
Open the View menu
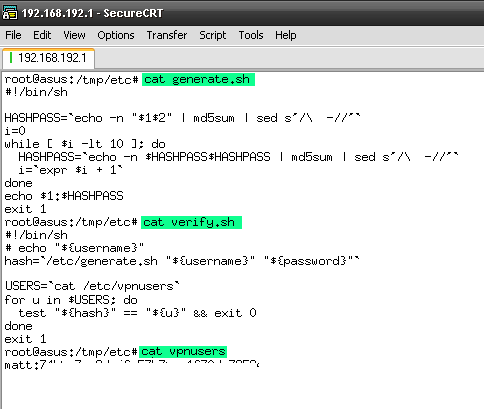[74, 35]
